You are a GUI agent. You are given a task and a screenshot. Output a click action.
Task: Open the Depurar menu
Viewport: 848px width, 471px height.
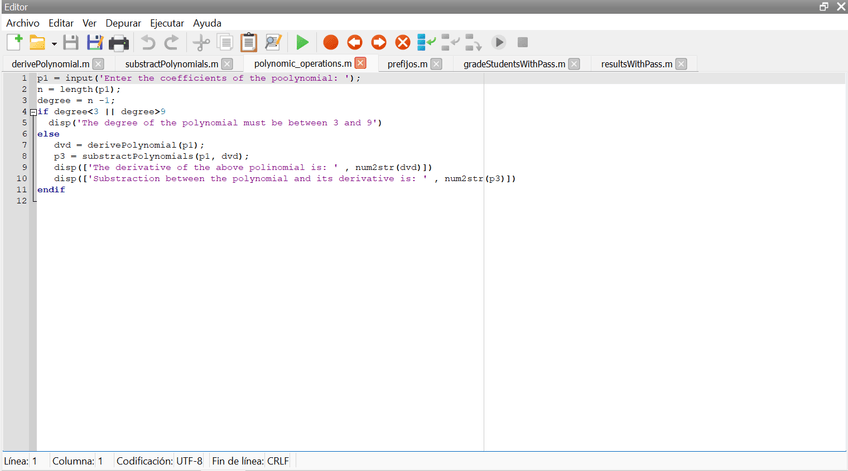coord(123,23)
